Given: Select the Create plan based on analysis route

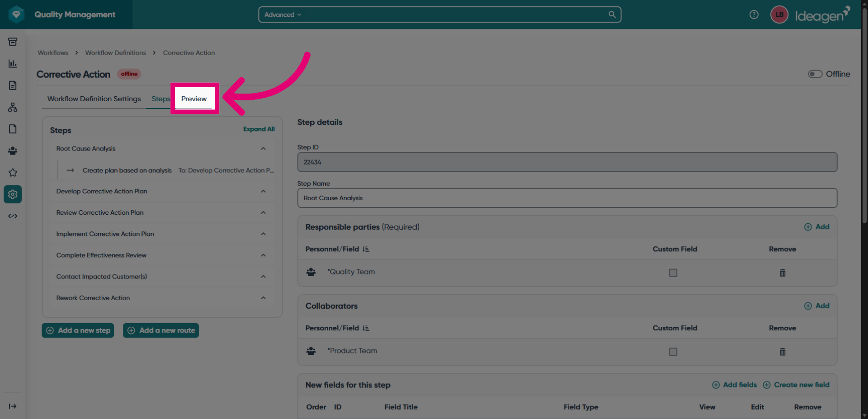Looking at the screenshot, I should click(x=127, y=170).
